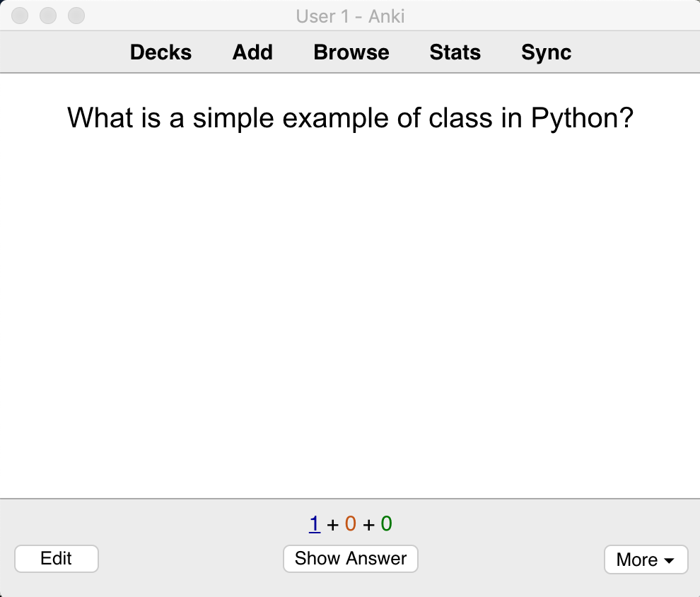Image resolution: width=700 pixels, height=597 pixels.
Task: Edit the current card
Action: (x=57, y=559)
